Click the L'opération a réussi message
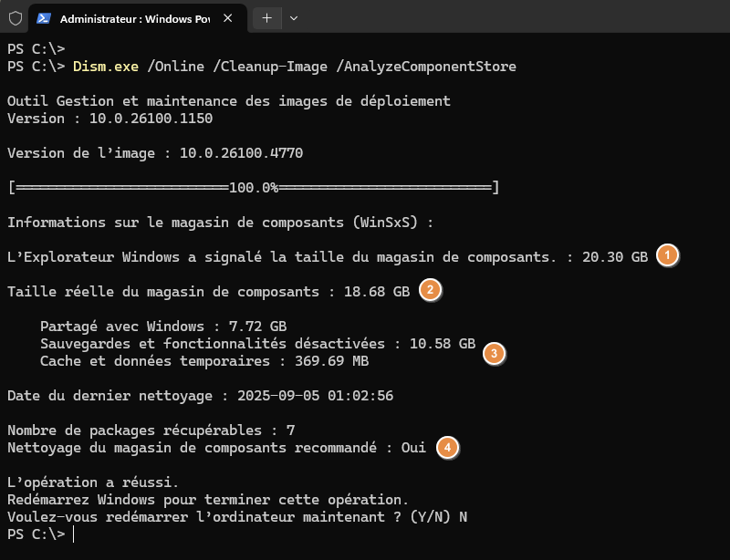Image resolution: width=730 pixels, height=560 pixels. [93, 482]
